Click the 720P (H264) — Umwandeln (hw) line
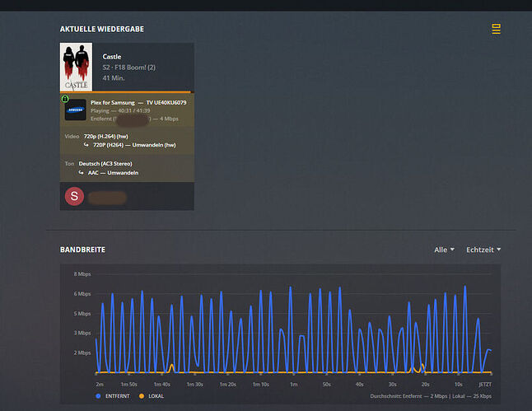 tap(134, 145)
